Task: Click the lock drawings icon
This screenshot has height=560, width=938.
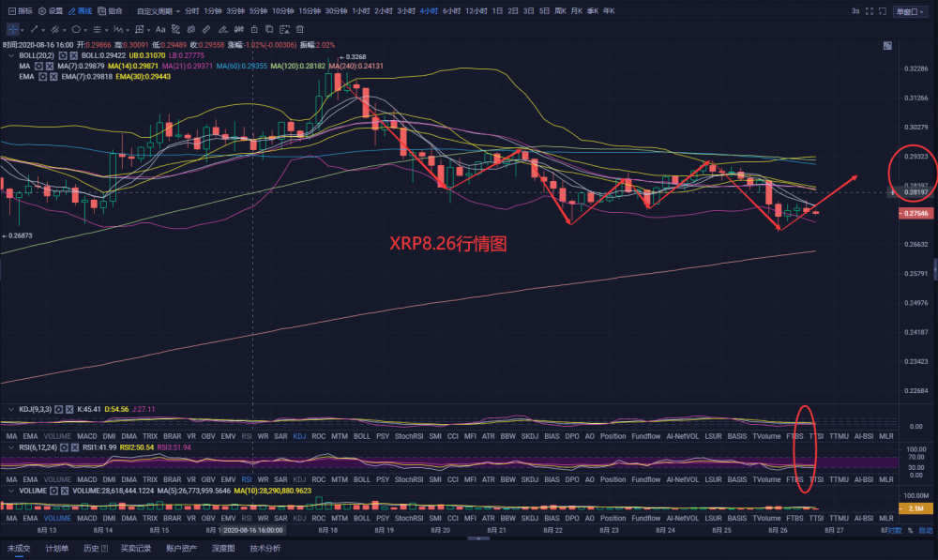Action: tap(254, 29)
